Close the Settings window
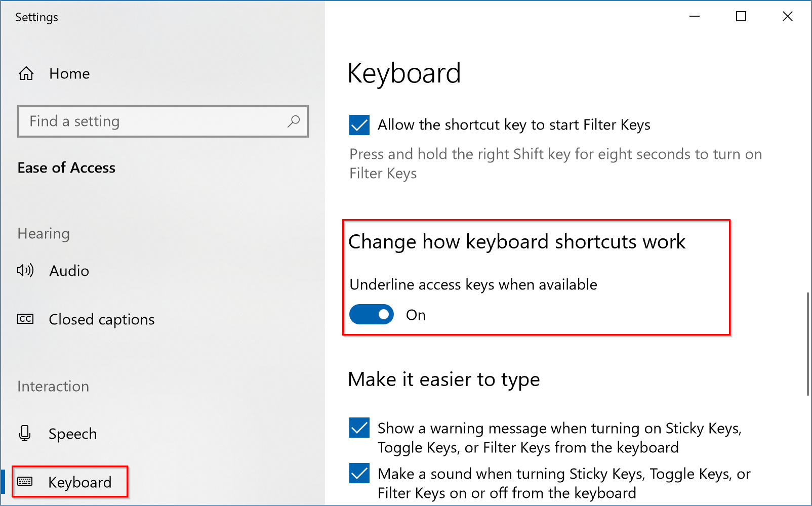 [x=788, y=17]
